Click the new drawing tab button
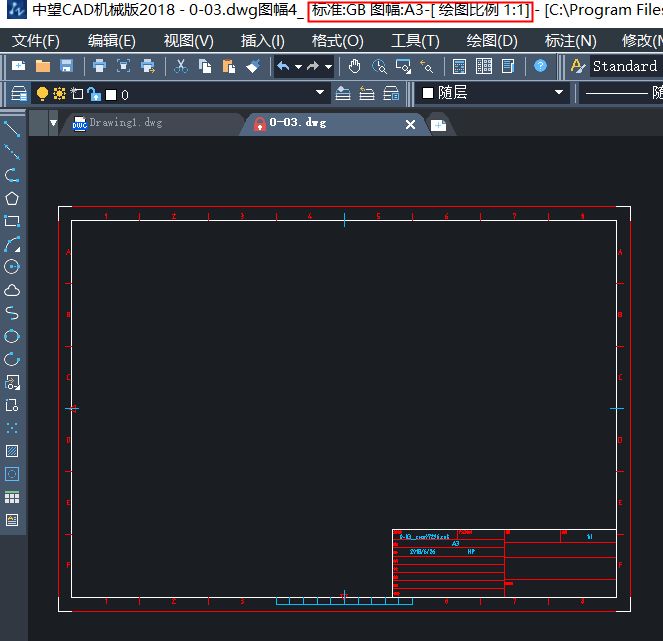This screenshot has height=641, width=663. (439, 125)
